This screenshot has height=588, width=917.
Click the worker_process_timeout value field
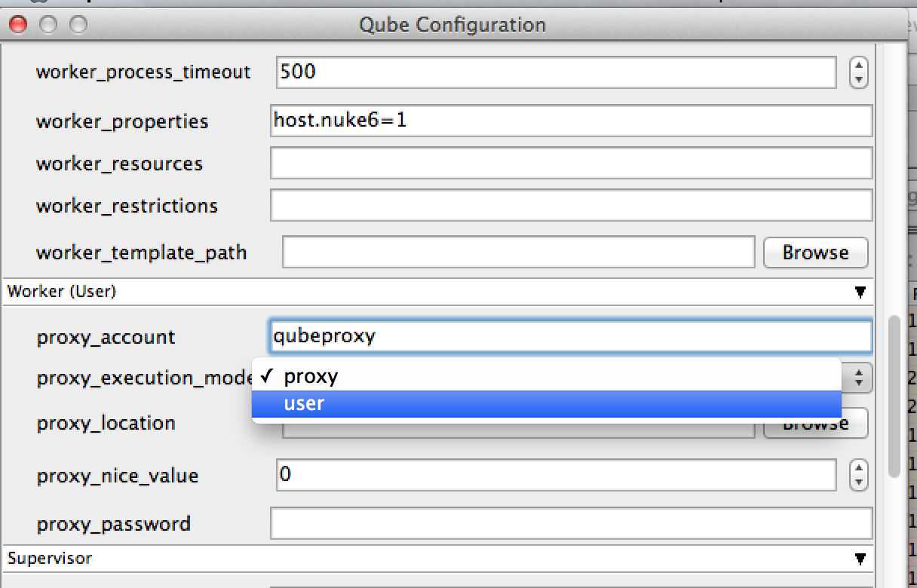556,72
